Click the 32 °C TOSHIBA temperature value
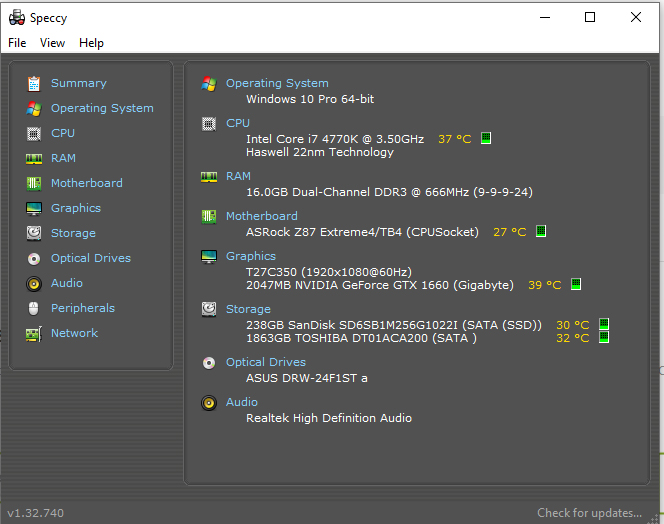This screenshot has height=524, width=664. point(573,338)
